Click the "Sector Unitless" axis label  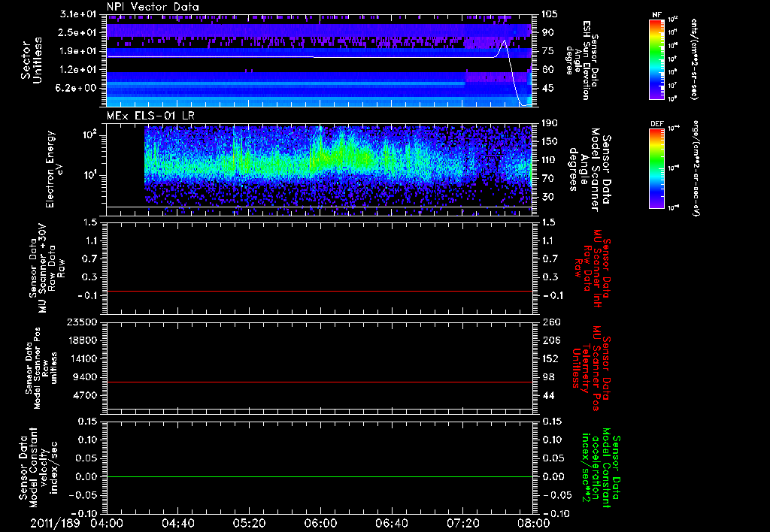[x=32, y=60]
